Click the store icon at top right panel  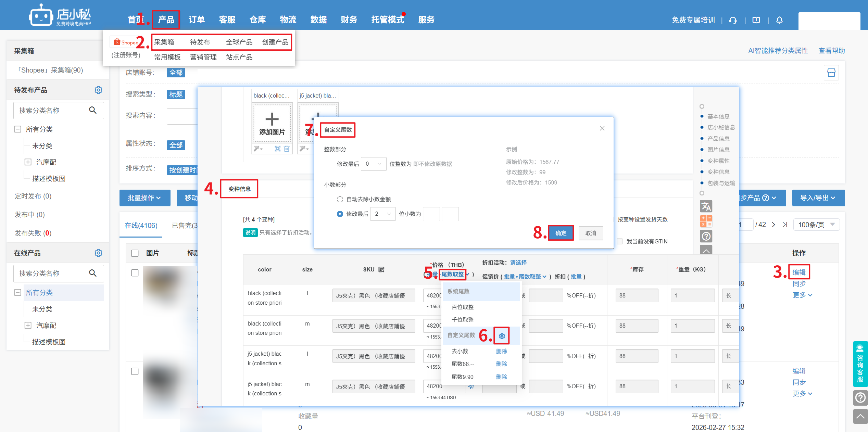[x=831, y=73]
